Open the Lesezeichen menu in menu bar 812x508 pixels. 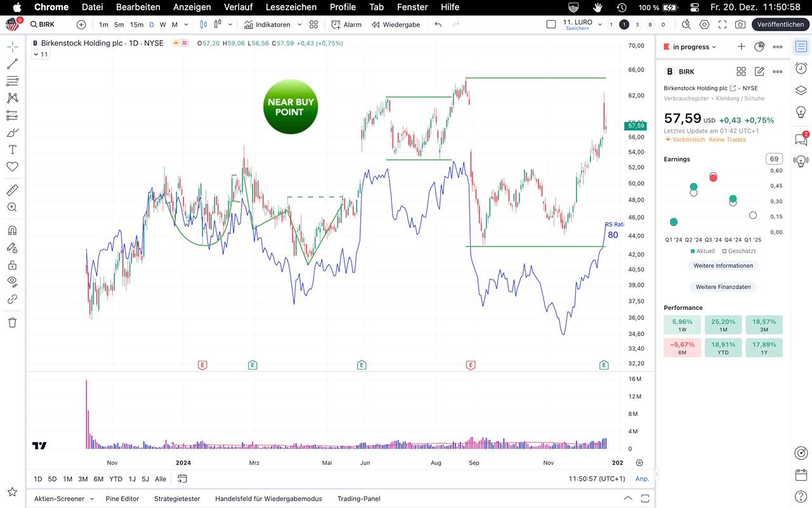click(x=291, y=7)
